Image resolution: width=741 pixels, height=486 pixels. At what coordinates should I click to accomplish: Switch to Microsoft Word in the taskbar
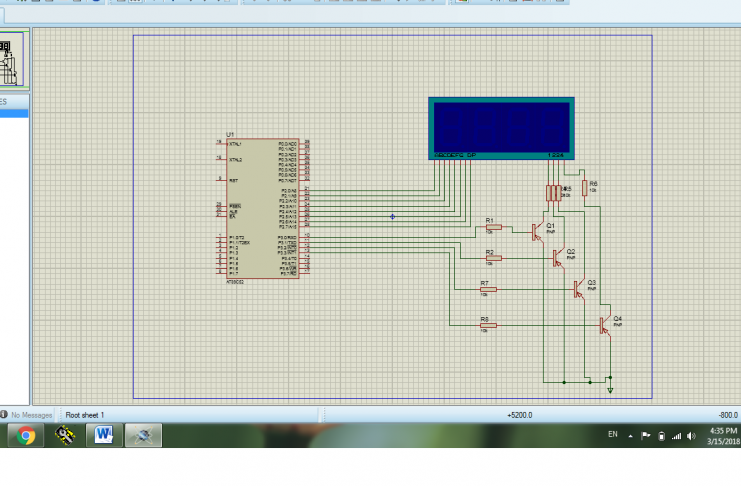(x=104, y=435)
